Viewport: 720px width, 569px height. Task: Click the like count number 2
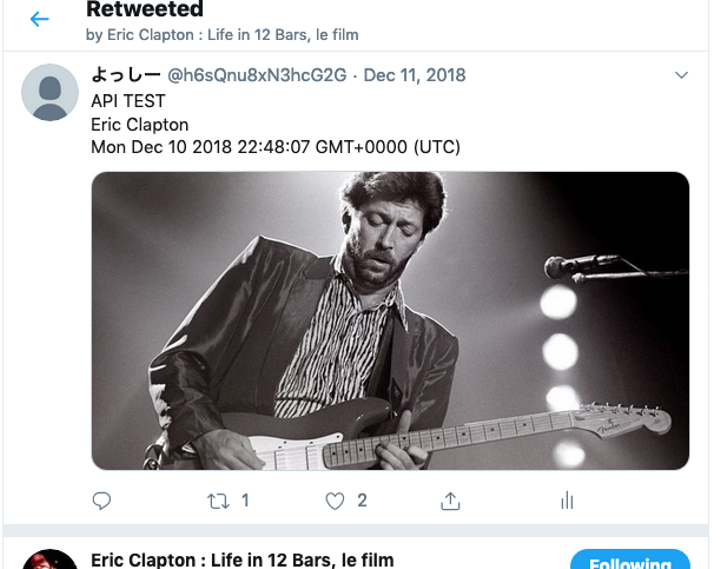[x=362, y=500]
